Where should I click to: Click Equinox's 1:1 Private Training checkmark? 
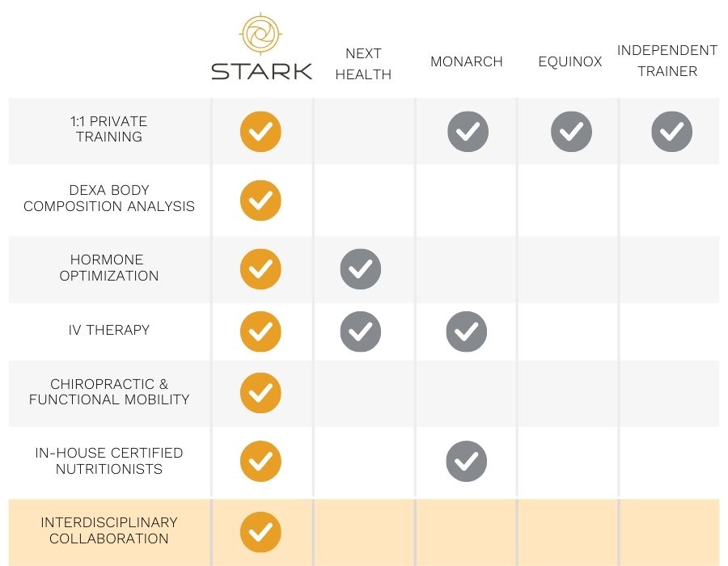[x=571, y=132]
